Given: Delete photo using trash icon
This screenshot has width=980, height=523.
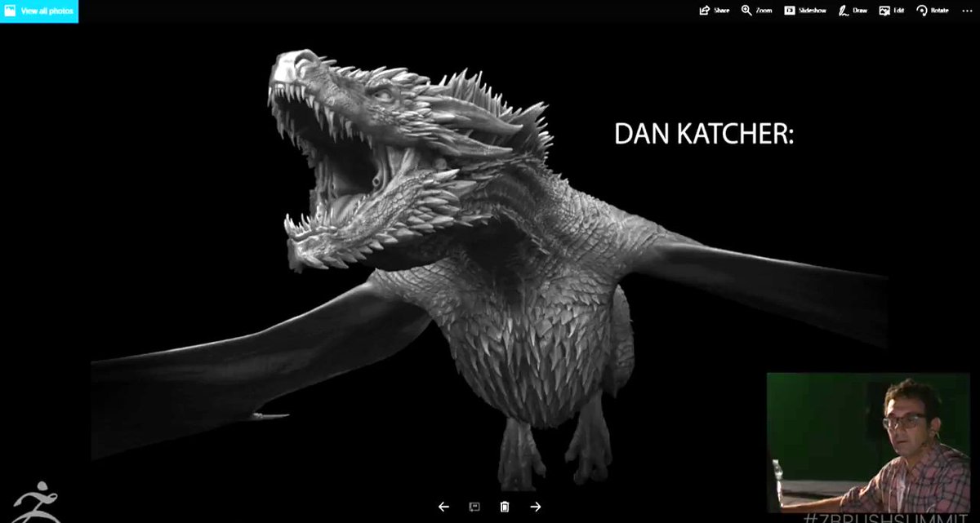Looking at the screenshot, I should pos(505,507).
